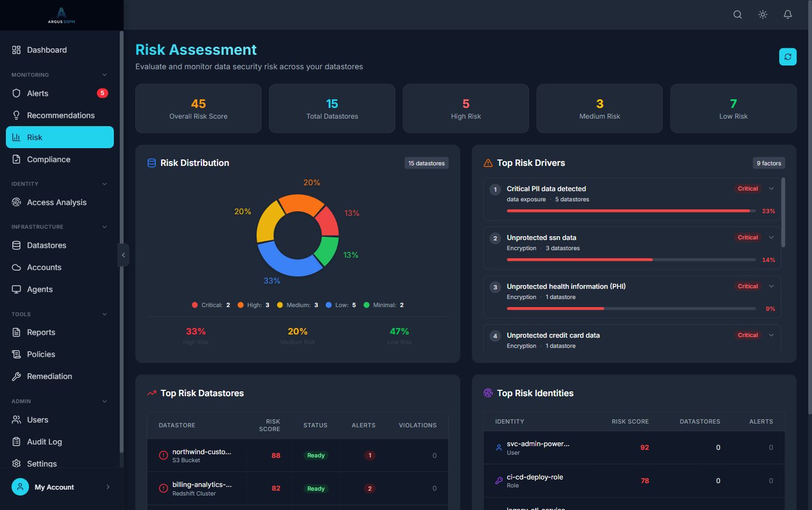Expand the Unprotected health information driver
812x510 pixels.
point(771,286)
